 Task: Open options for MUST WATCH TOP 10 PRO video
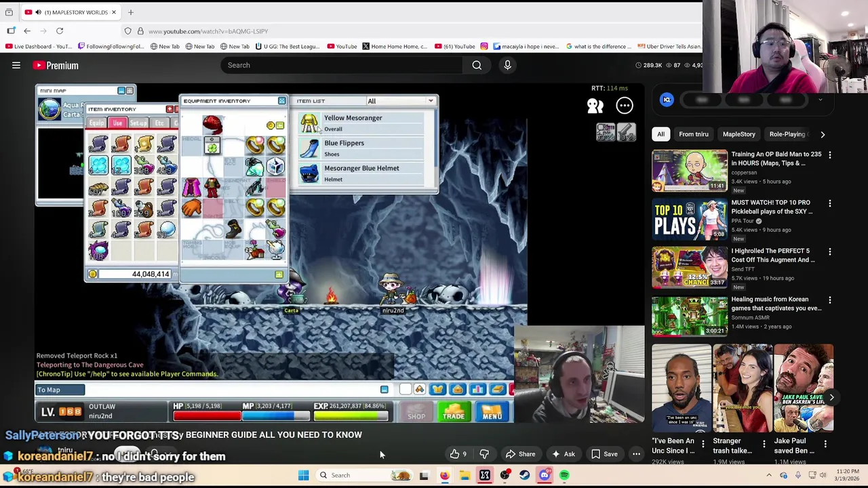[829, 203]
